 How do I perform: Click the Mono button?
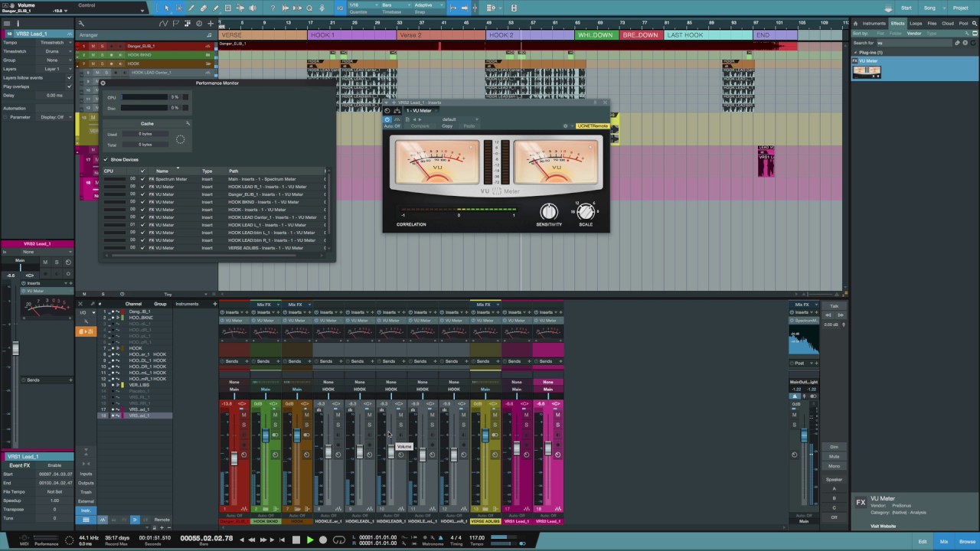pos(835,466)
